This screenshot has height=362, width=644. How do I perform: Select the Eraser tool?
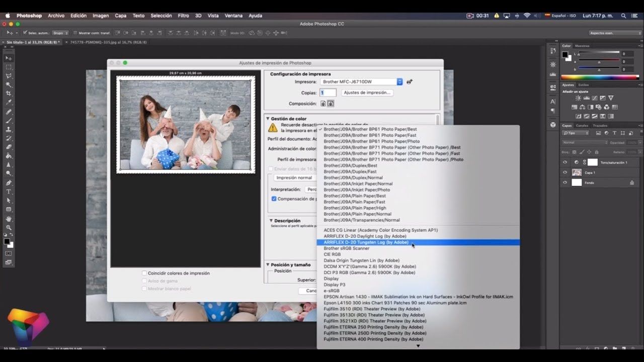(x=9, y=147)
